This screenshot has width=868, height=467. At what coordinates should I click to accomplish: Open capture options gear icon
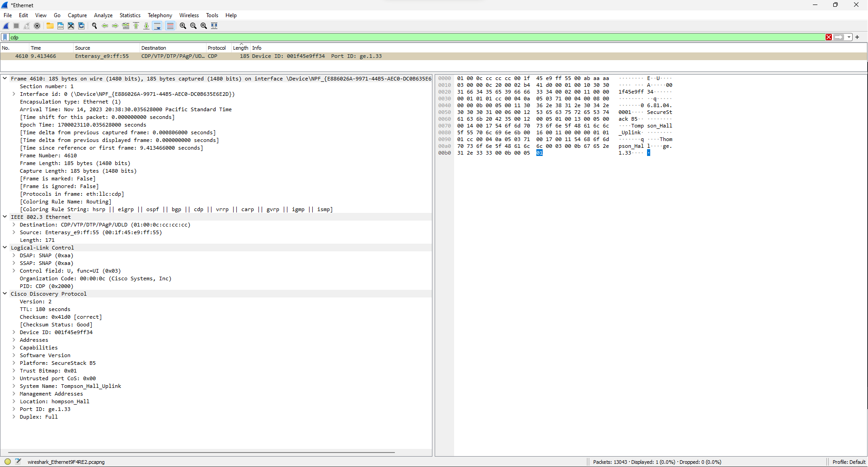(38, 26)
